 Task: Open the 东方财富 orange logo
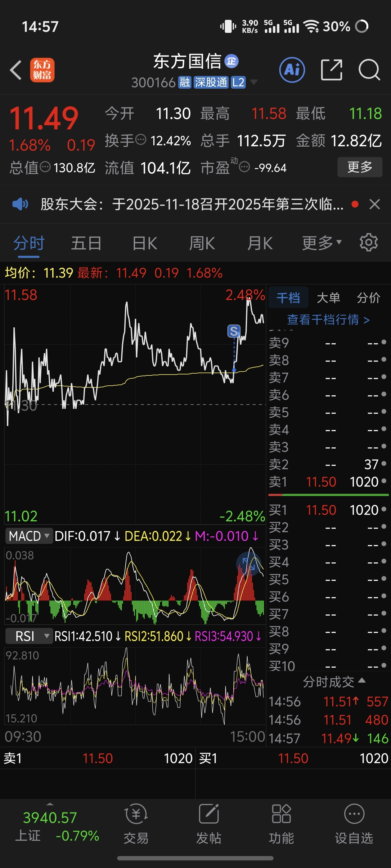point(42,70)
